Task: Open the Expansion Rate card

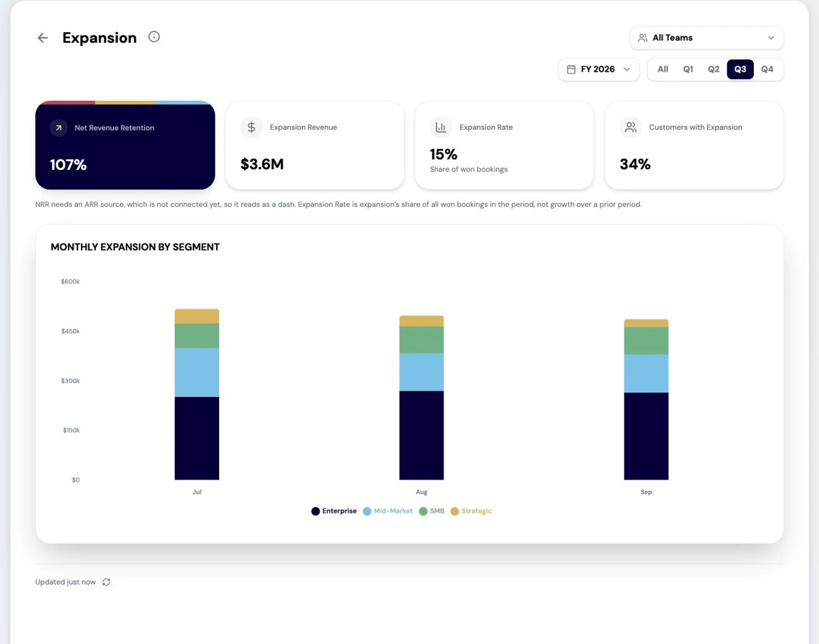Action: pos(505,145)
